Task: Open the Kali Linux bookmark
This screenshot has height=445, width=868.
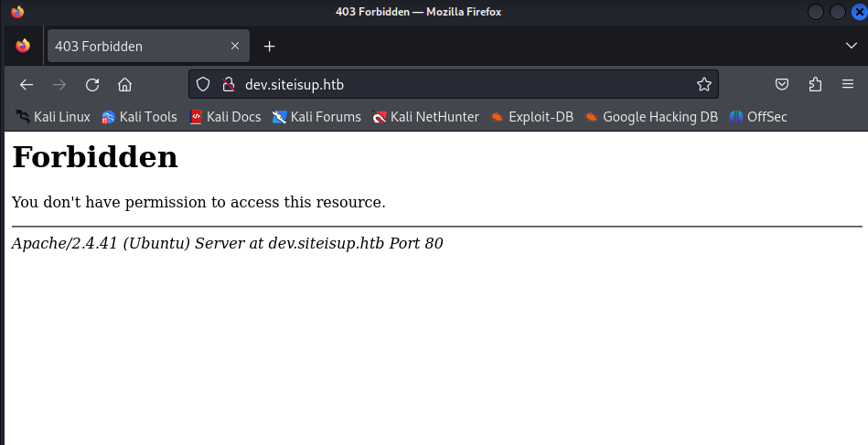Action: pos(52,117)
